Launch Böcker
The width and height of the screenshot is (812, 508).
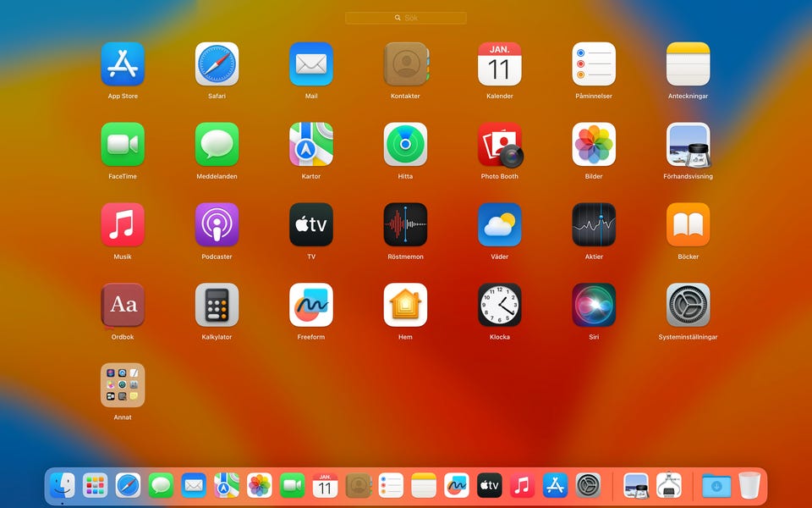click(689, 224)
